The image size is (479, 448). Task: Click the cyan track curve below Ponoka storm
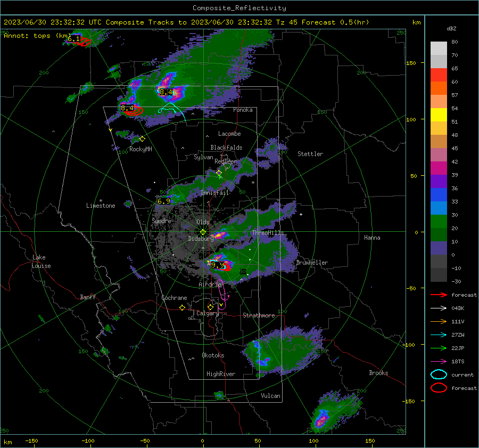click(x=172, y=111)
